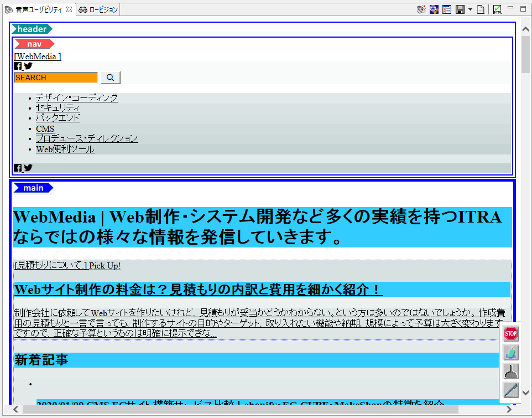This screenshot has height=418, width=532.
Task: Open the CMS link
Action: point(45,128)
